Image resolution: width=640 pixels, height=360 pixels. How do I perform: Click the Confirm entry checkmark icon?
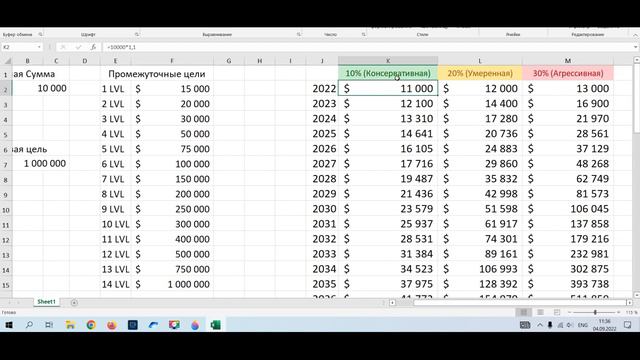click(x=78, y=47)
